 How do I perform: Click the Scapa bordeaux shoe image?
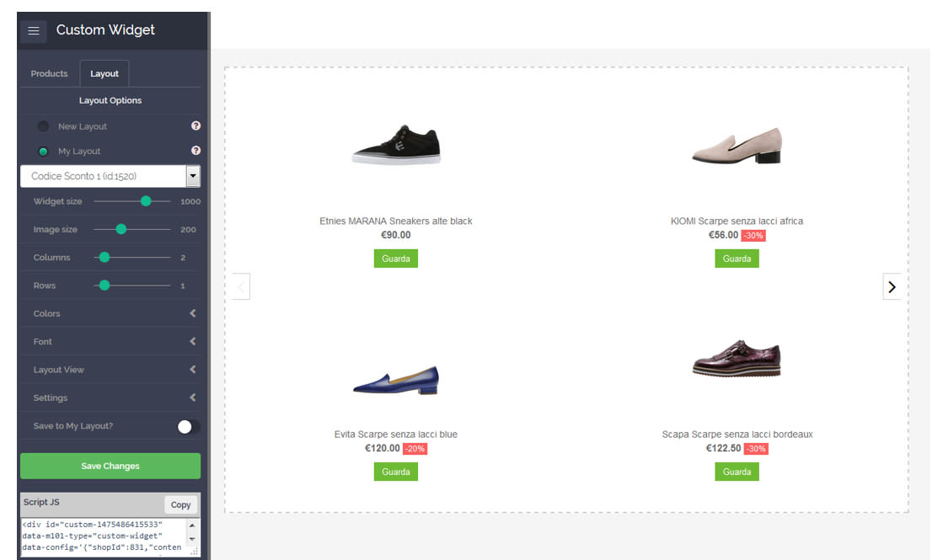coord(737,359)
